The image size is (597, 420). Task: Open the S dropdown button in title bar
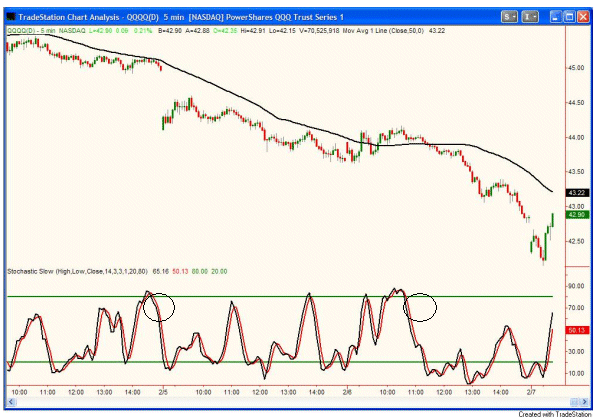point(509,17)
